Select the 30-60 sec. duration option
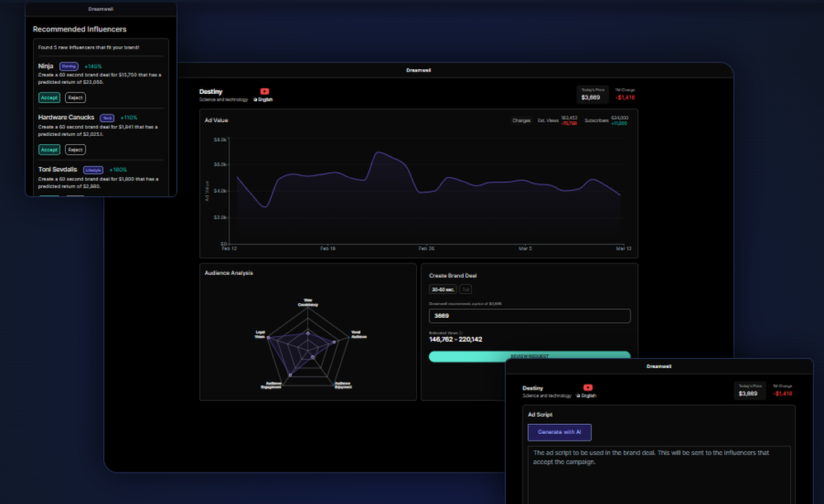 pos(442,289)
